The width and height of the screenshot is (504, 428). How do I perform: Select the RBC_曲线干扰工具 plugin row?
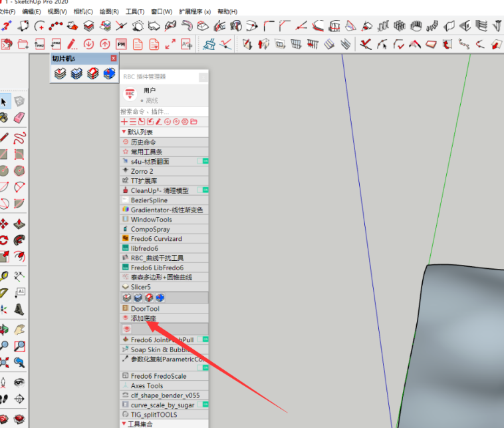[x=164, y=258]
